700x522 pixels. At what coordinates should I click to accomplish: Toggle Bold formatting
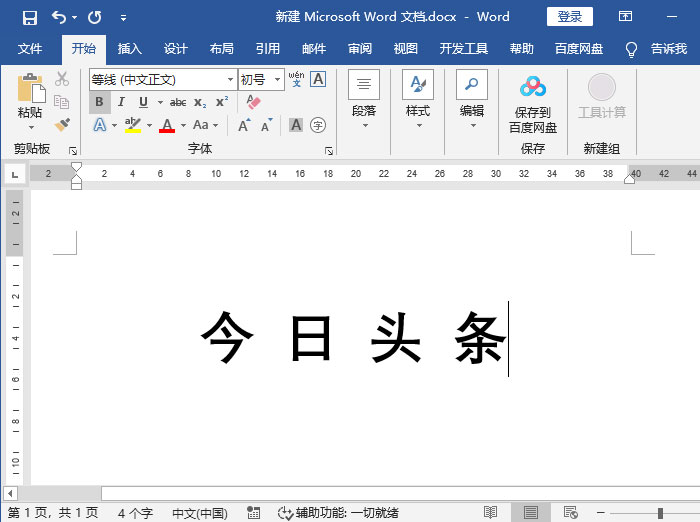point(100,102)
